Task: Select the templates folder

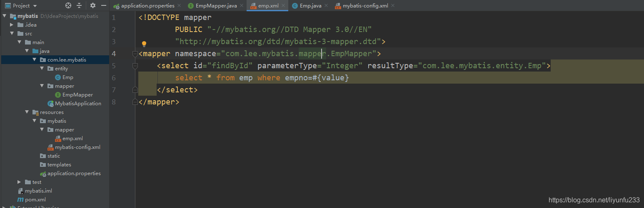Action: click(59, 165)
